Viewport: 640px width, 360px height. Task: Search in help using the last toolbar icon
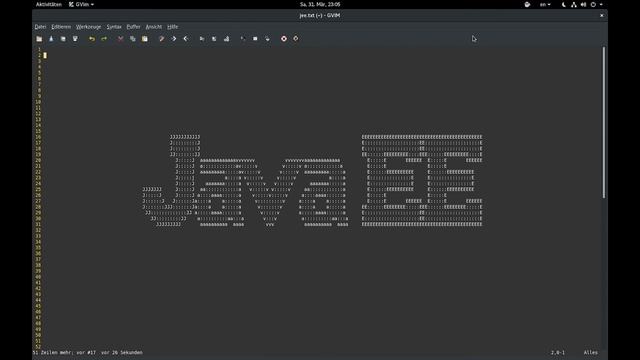296,39
